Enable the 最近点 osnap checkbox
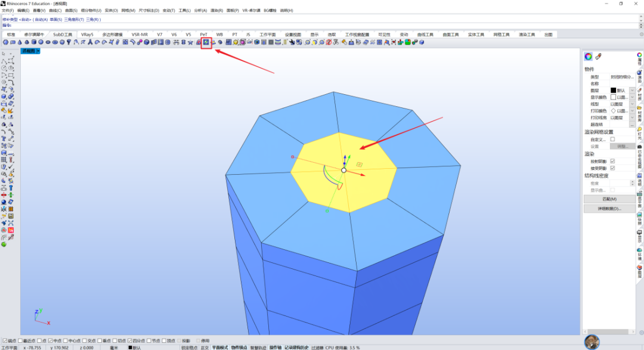This screenshot has height=350, width=644. (x=20, y=340)
